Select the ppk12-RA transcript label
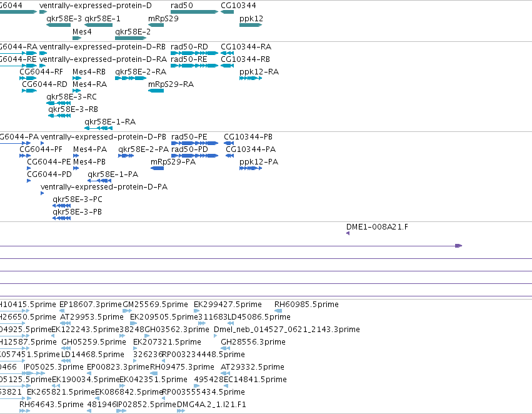Image resolution: width=532 pixels, height=414 pixels. click(x=259, y=72)
